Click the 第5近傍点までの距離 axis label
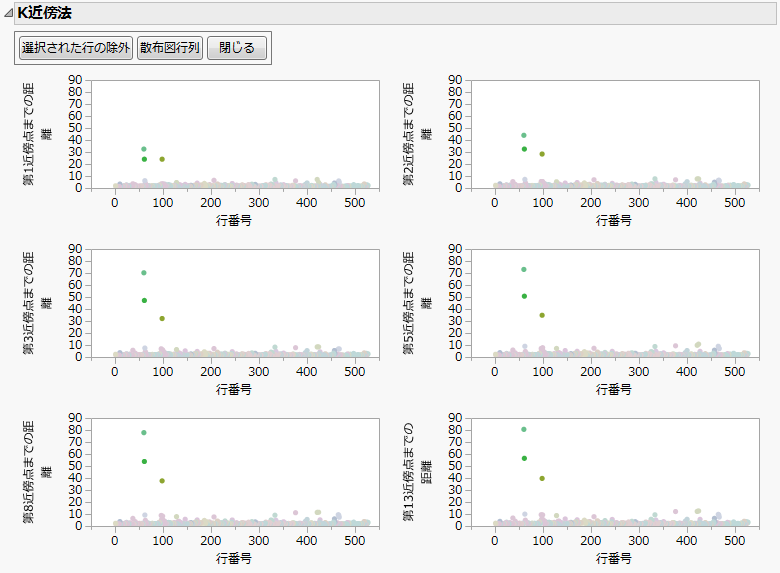 [417, 303]
